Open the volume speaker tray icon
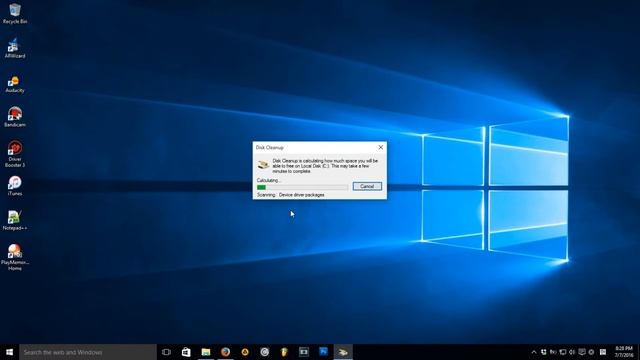Viewport: 640px width, 360px height. coord(572,352)
